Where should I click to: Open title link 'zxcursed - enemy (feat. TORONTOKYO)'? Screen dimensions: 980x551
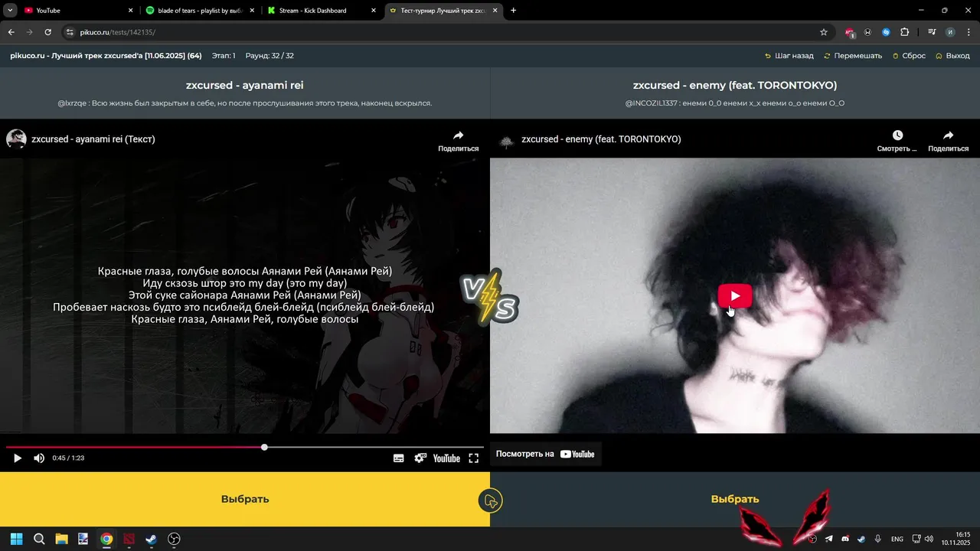coord(601,139)
